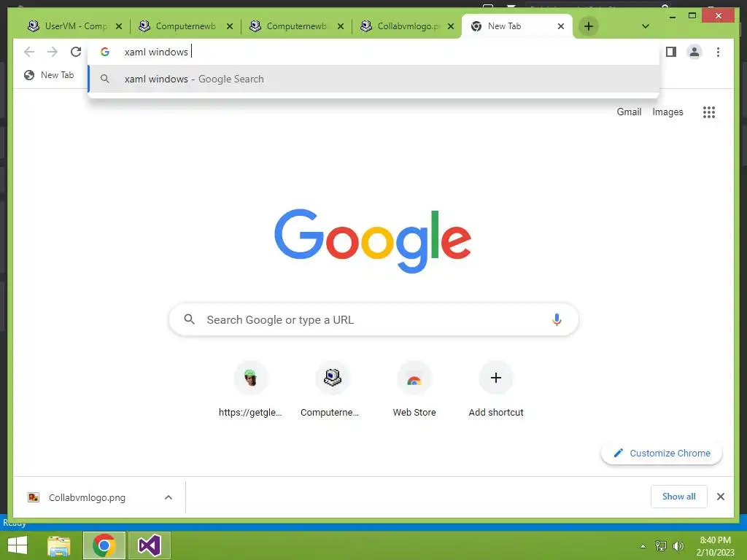Viewport: 747px width, 560px height.
Task: Open File Explorer from the taskbar
Action: pyautogui.click(x=59, y=545)
